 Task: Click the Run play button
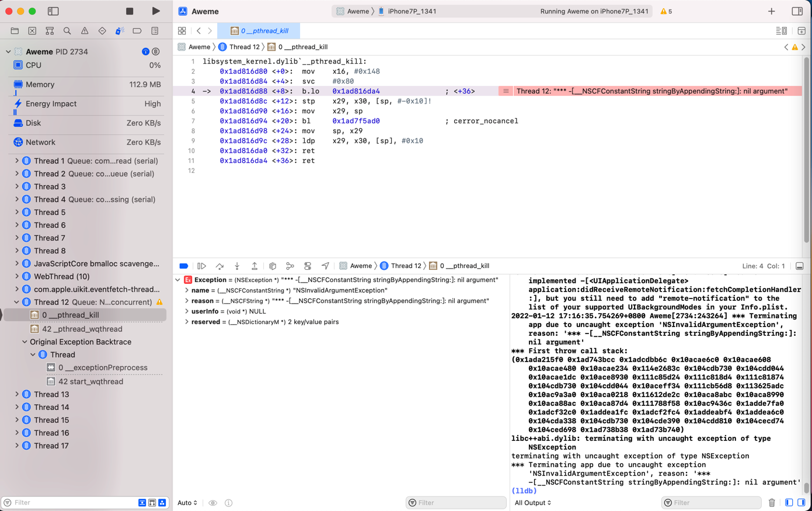(x=155, y=11)
